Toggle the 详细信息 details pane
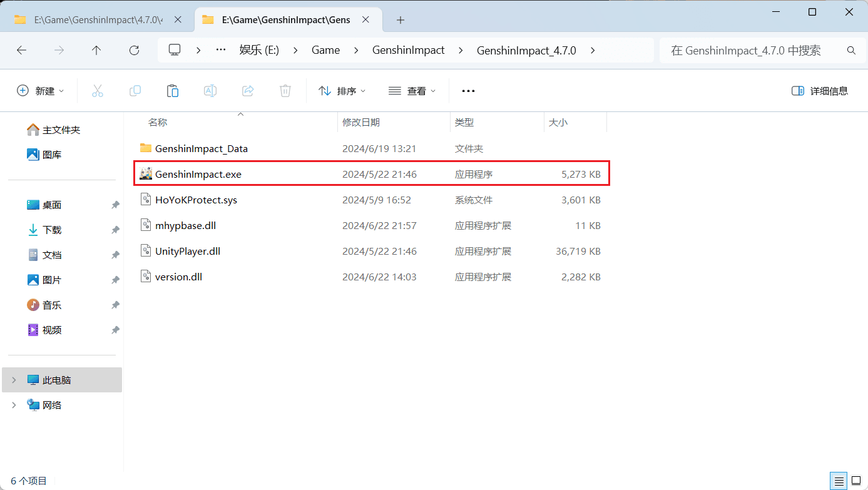Screen dimensions: 868x490 pos(820,91)
